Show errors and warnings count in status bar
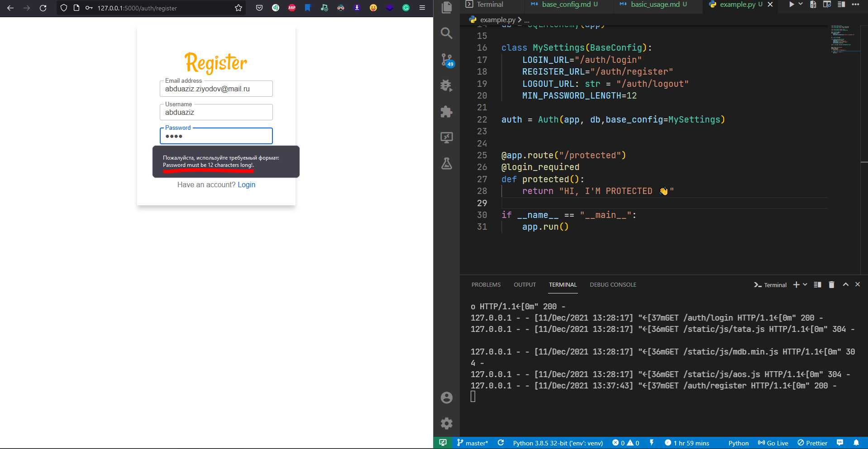This screenshot has height=449, width=868. pos(625,443)
